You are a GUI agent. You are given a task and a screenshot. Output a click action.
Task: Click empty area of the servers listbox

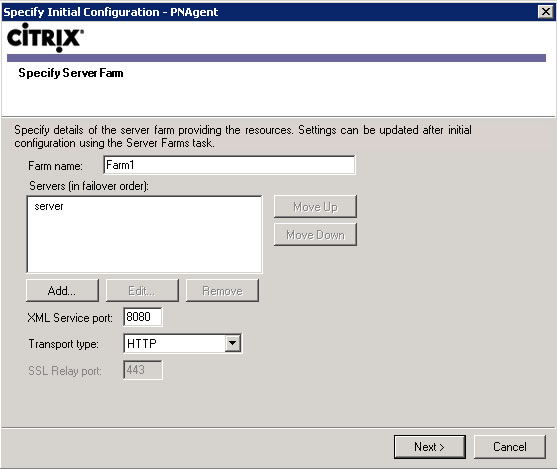click(x=144, y=245)
